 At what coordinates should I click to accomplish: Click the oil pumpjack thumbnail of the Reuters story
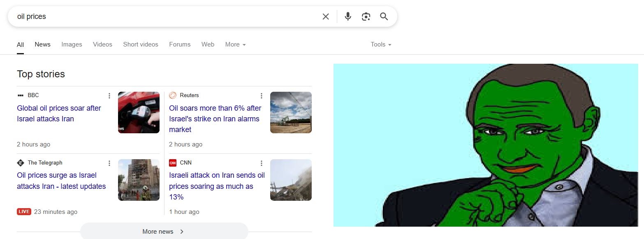tap(291, 112)
